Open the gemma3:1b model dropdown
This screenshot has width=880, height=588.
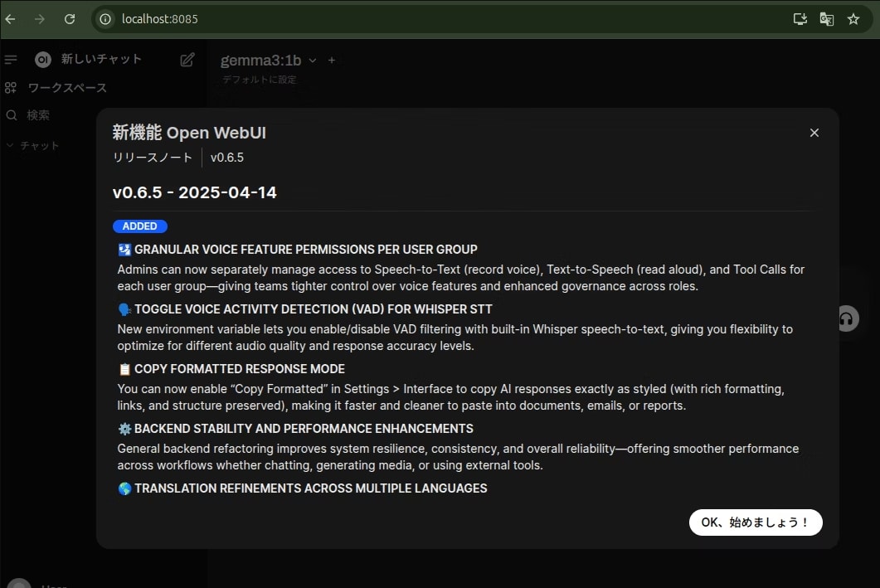point(268,60)
